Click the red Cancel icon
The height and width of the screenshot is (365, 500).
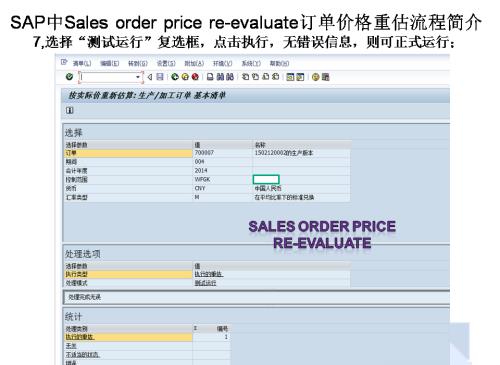(195, 77)
